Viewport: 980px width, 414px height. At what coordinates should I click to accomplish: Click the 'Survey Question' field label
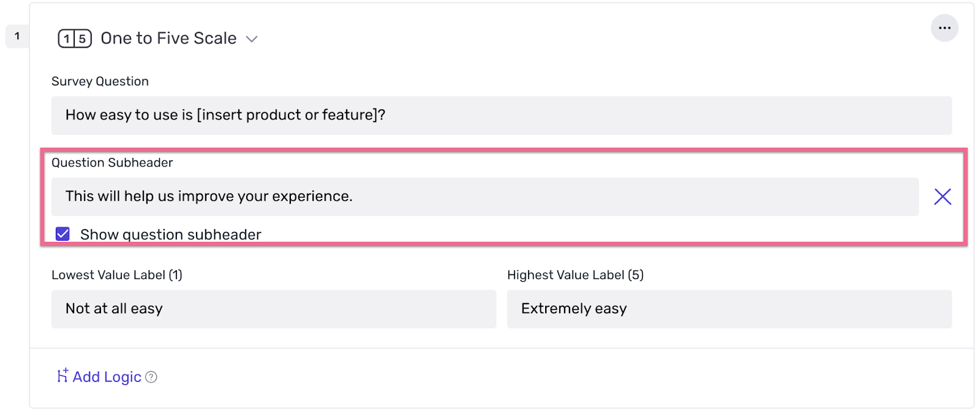point(100,81)
